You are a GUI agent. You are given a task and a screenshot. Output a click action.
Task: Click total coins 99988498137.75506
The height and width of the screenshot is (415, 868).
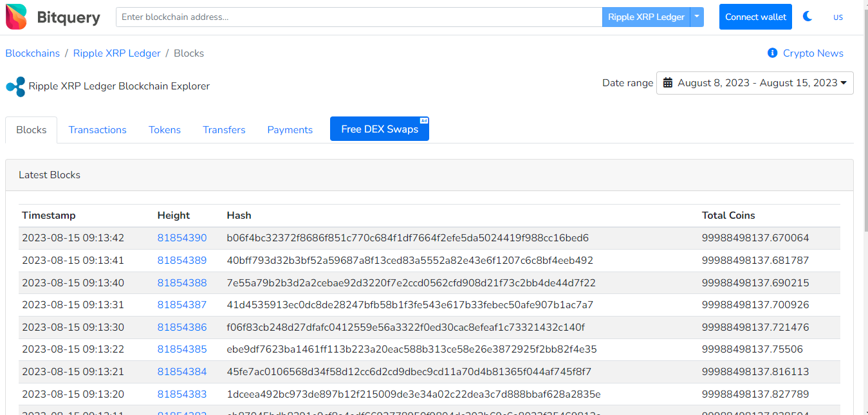coord(752,349)
